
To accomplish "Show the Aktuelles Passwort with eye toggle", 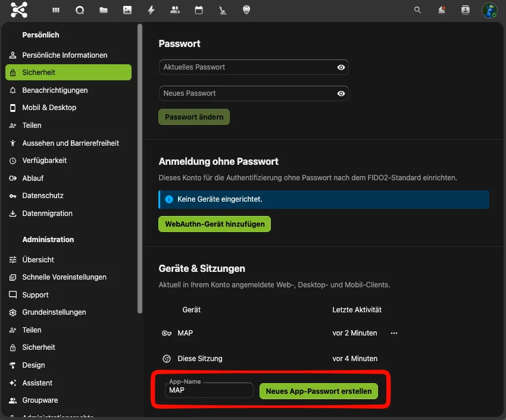I will 341,67.
